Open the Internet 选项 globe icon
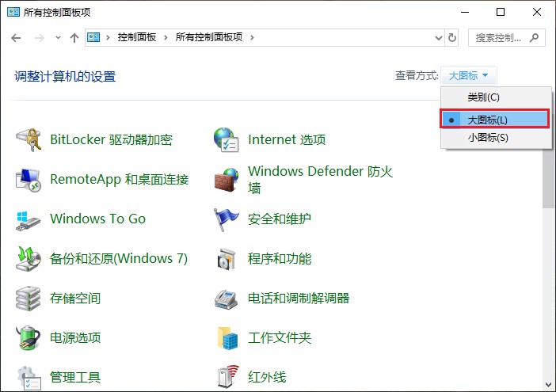 click(227, 139)
